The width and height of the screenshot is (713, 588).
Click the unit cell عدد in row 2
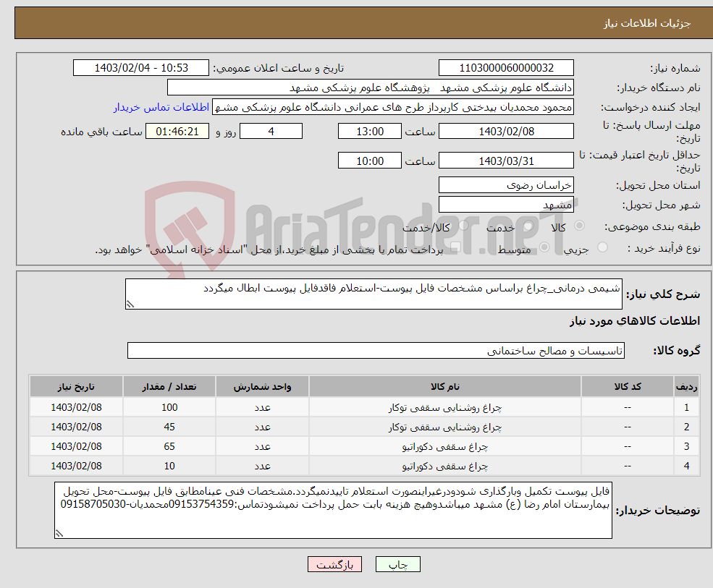(262, 427)
